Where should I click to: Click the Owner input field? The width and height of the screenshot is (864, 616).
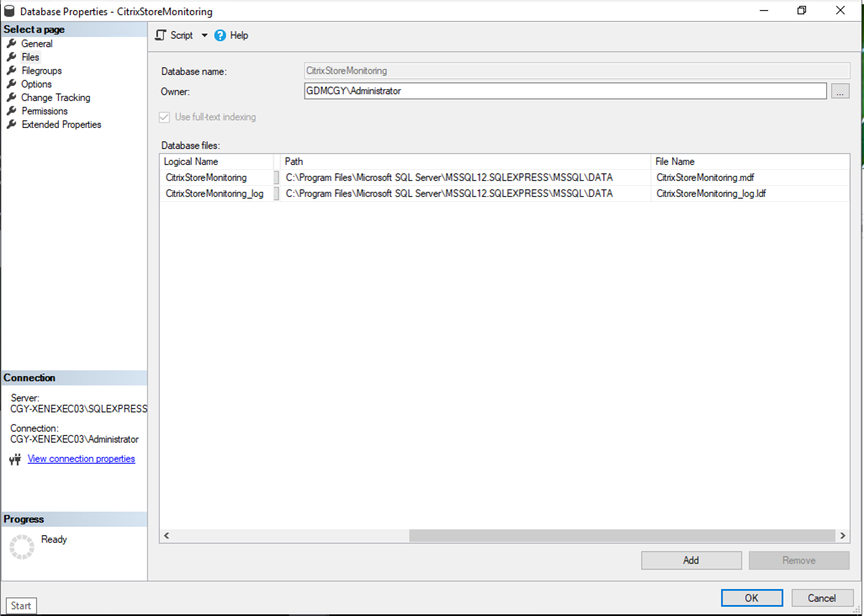tap(565, 91)
